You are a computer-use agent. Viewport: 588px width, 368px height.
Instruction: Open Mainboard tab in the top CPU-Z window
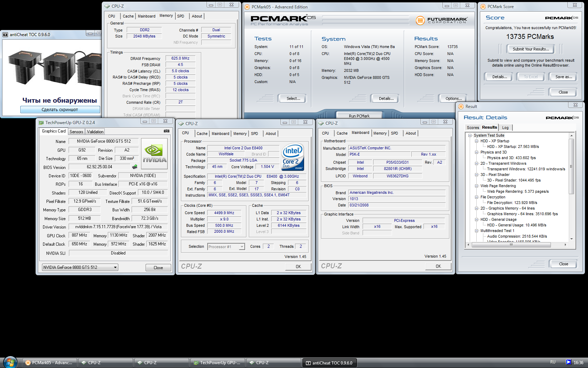(x=147, y=16)
